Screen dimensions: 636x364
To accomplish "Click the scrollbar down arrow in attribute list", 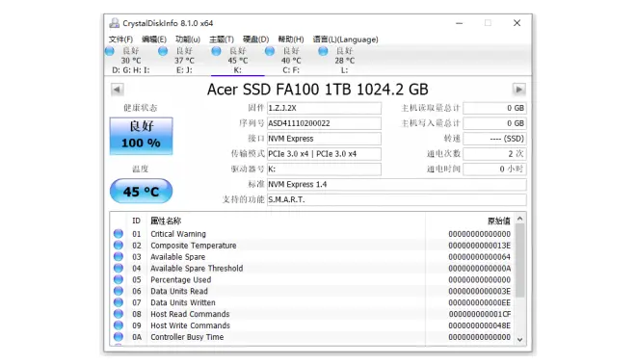I will [x=520, y=340].
